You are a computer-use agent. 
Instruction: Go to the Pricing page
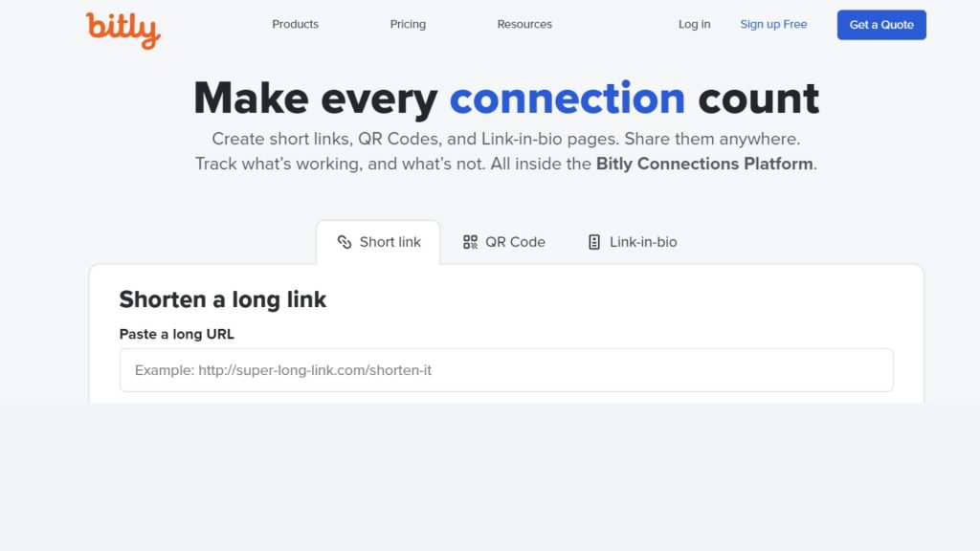point(408,24)
